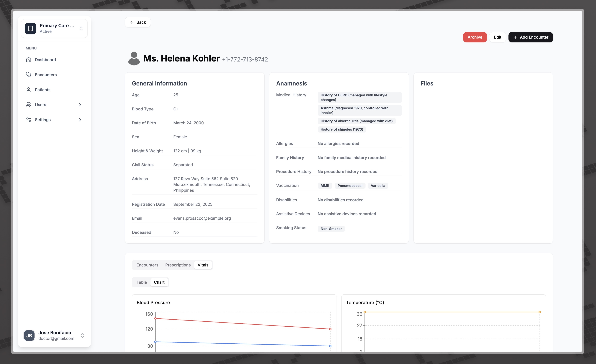The image size is (596, 364).
Task: Select Encounters in the sidebar menu
Action: [x=46, y=74]
